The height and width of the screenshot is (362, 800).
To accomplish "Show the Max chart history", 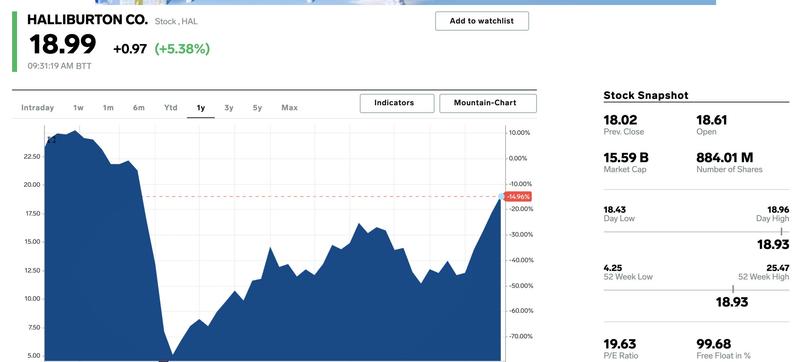I will coord(289,108).
